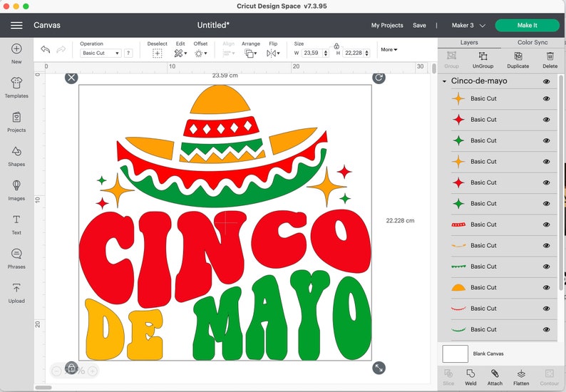
Task: Open the Images library
Action: (x=16, y=190)
